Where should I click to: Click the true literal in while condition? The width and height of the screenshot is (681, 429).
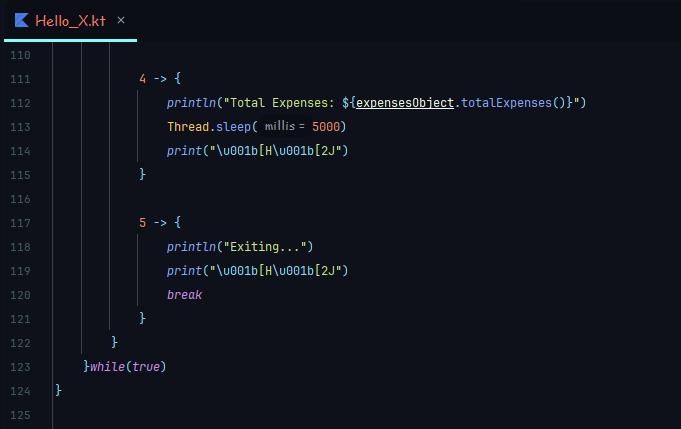pos(146,366)
